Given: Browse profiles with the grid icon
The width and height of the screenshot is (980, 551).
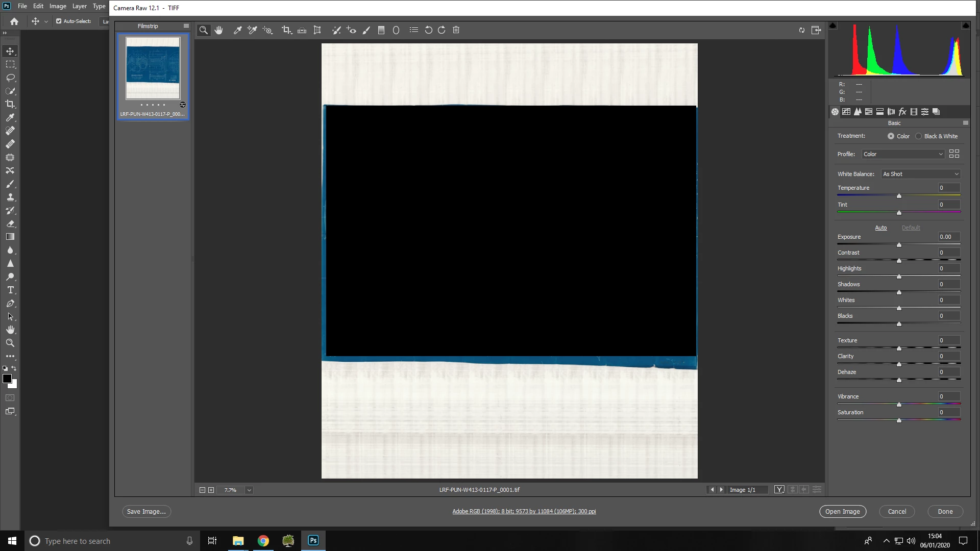Looking at the screenshot, I should click(954, 154).
